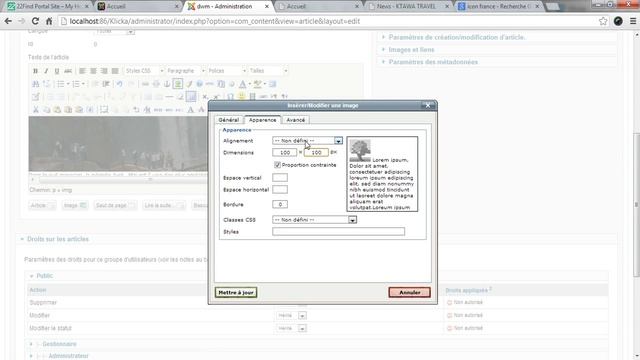Center align text in the editor
Viewport: 640px width, 360px height.
point(93,71)
